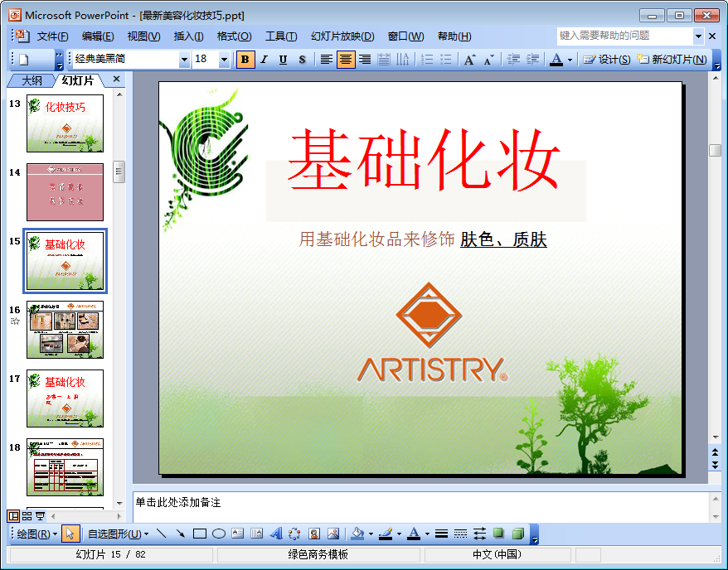Select the Line drawing tool

tap(161, 534)
